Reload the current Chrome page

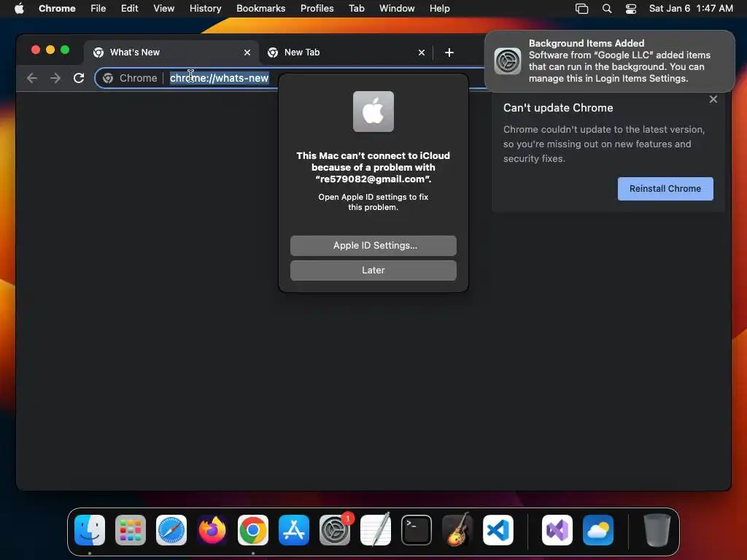[79, 78]
